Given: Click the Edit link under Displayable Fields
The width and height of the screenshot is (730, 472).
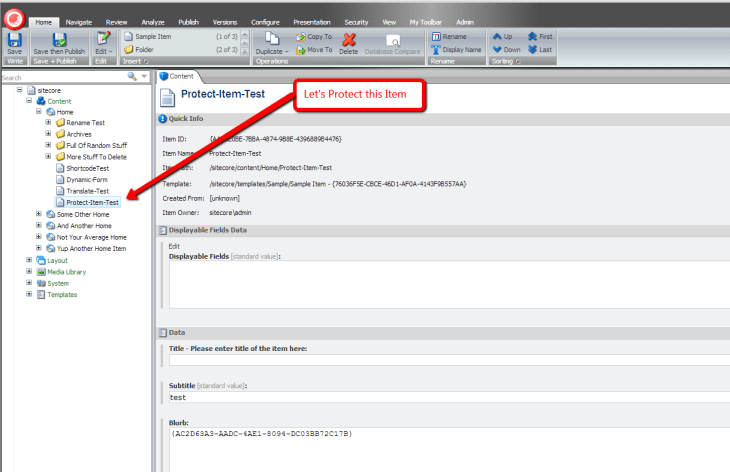Looking at the screenshot, I should pyautogui.click(x=175, y=246).
